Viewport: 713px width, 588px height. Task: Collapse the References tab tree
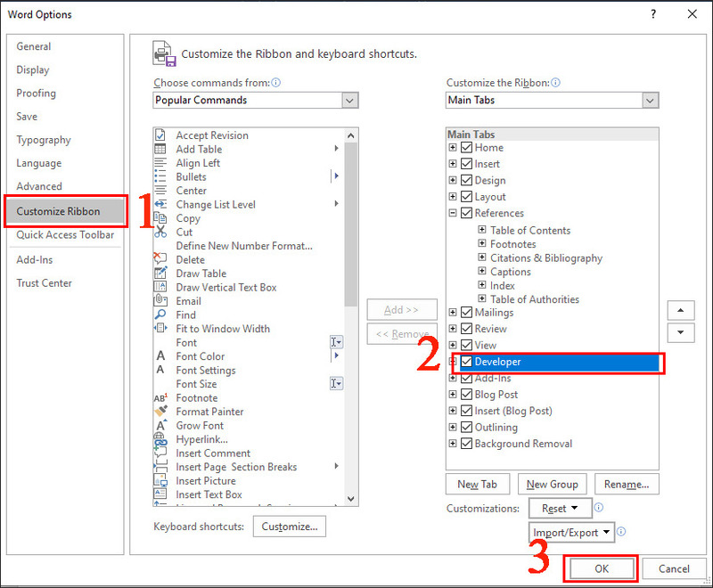(x=451, y=213)
